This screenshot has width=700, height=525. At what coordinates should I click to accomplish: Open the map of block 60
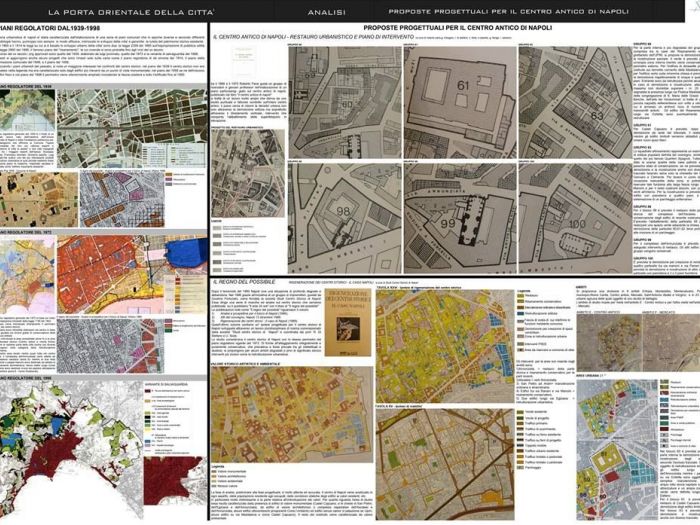[345, 102]
